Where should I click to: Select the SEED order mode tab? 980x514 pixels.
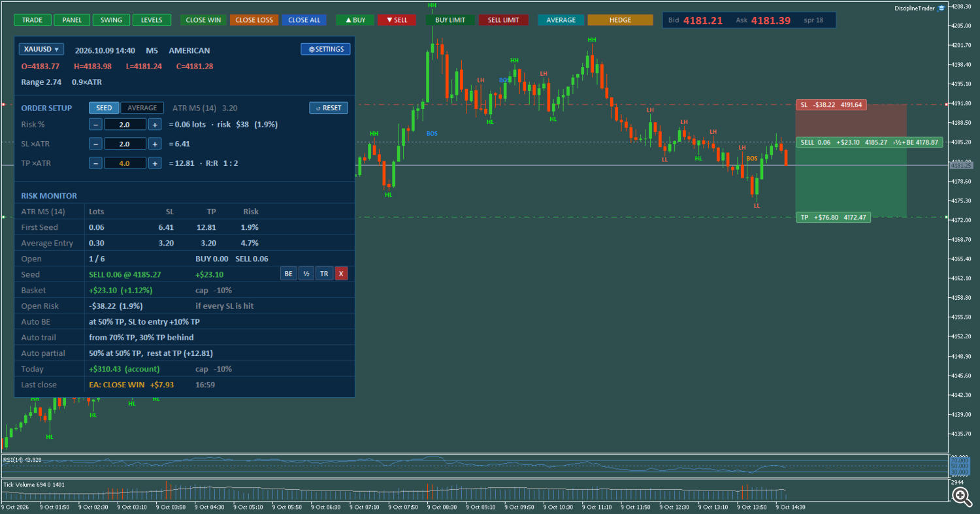pos(104,108)
